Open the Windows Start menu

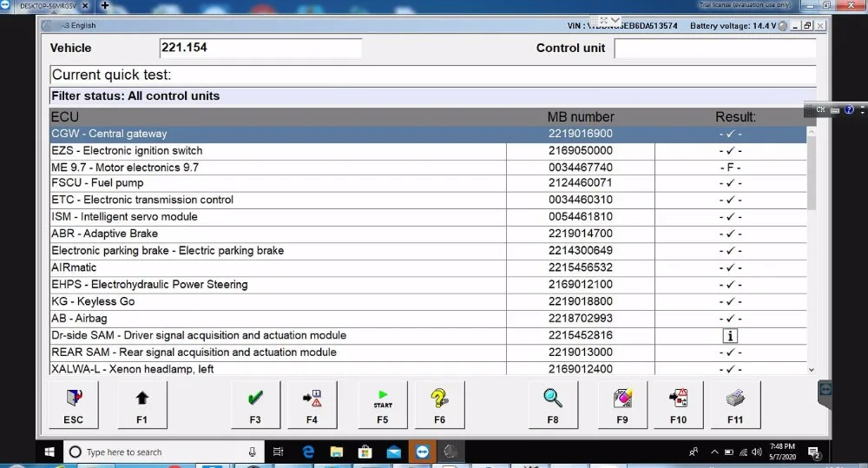pyautogui.click(x=49, y=452)
